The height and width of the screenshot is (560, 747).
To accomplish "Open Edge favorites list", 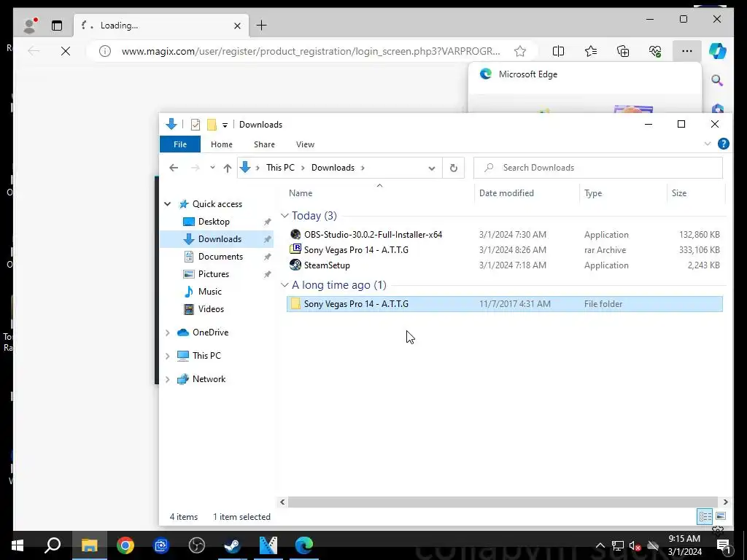I will (x=591, y=51).
